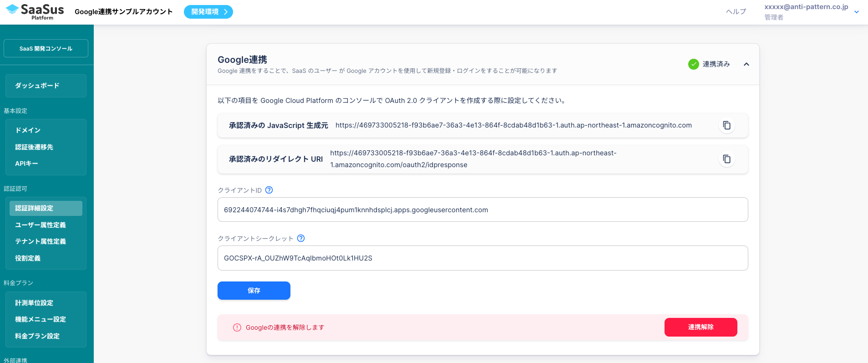The width and height of the screenshot is (868, 363).
Task: Click Googleの連携を解除します message text
Action: click(x=285, y=327)
